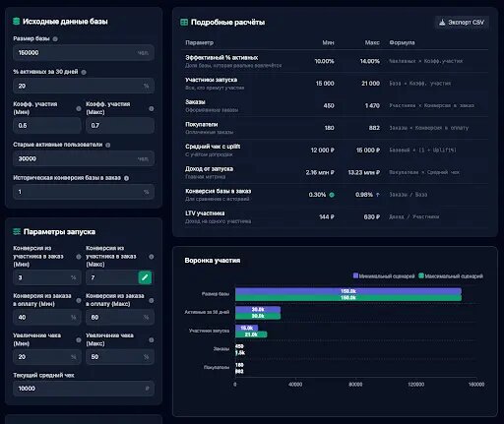
Task: Click info icon for Увеличение чека (Макс)
Action: (152, 339)
